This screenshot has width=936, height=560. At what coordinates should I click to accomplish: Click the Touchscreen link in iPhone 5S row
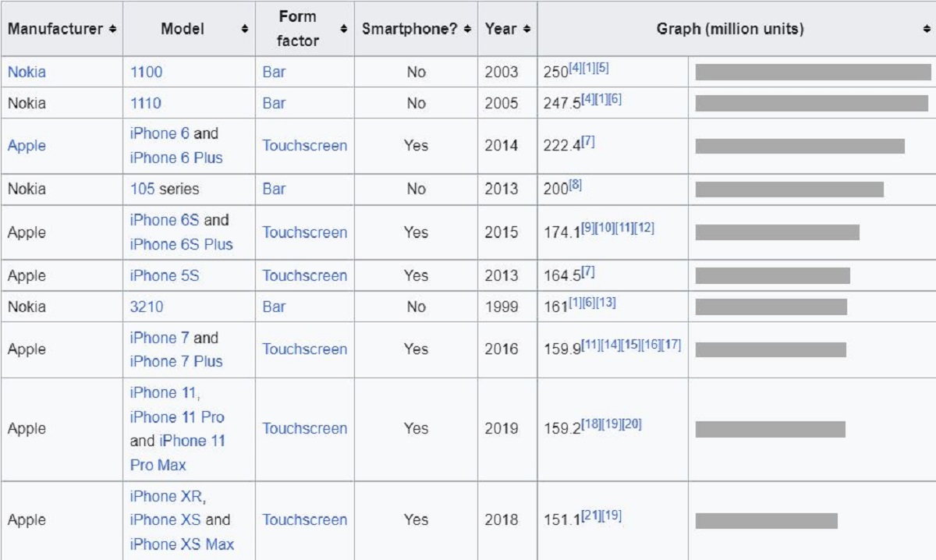coord(304,275)
